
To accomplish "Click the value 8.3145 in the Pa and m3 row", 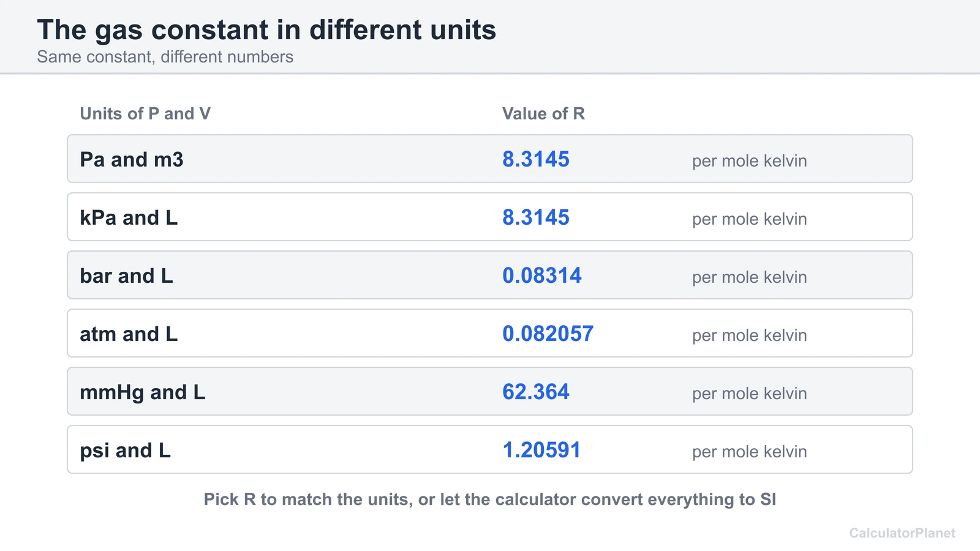I will click(536, 159).
